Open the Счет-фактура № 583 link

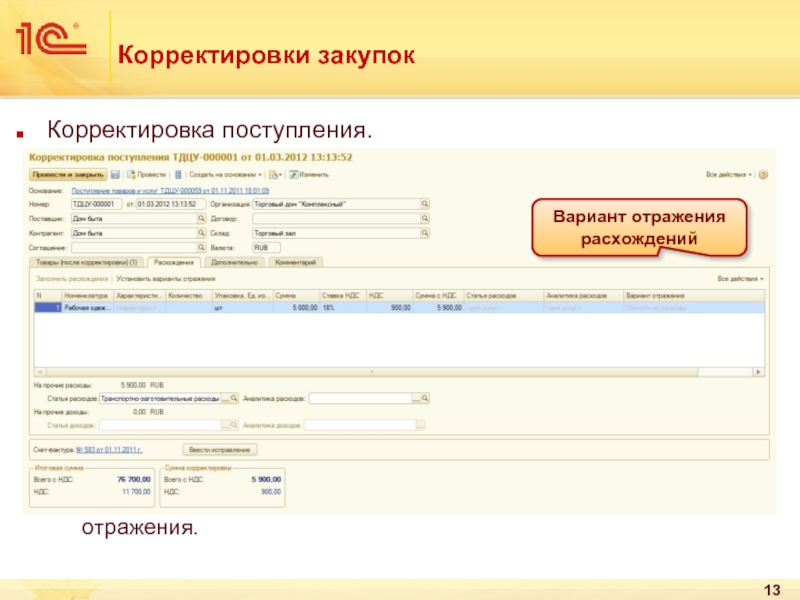(x=118, y=449)
